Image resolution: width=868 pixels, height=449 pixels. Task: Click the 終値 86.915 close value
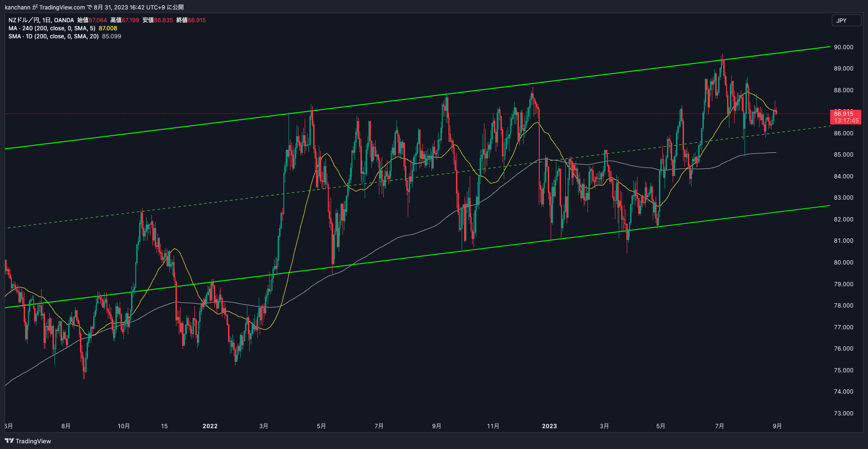point(191,20)
